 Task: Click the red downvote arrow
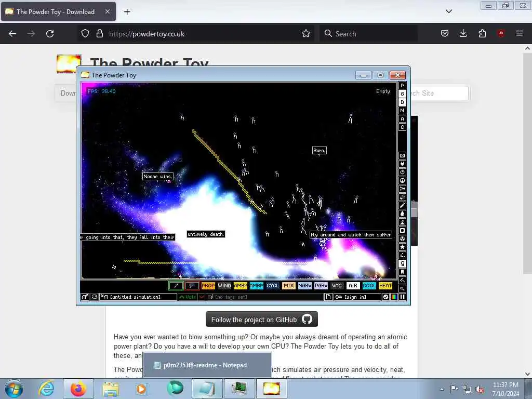(201, 297)
